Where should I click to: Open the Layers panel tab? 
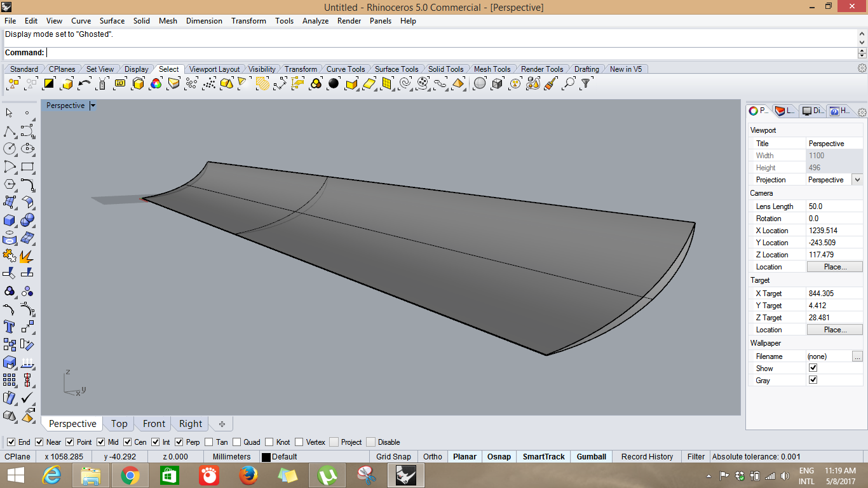(x=785, y=111)
